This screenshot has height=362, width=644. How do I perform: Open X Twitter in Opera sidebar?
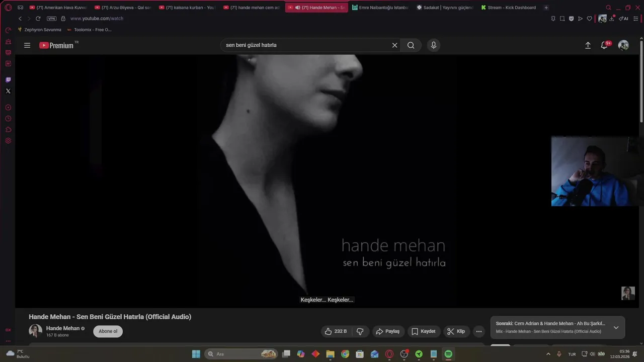[8, 91]
